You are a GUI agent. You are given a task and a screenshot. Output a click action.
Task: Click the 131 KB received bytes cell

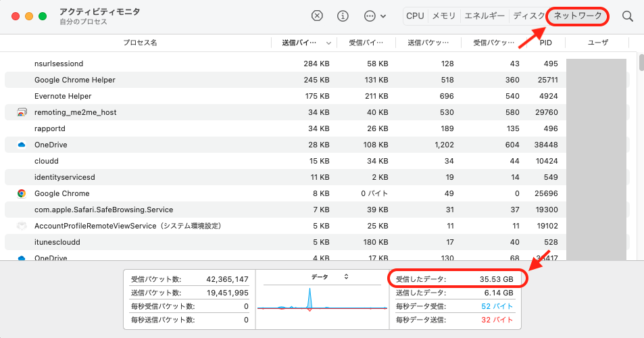tap(376, 80)
